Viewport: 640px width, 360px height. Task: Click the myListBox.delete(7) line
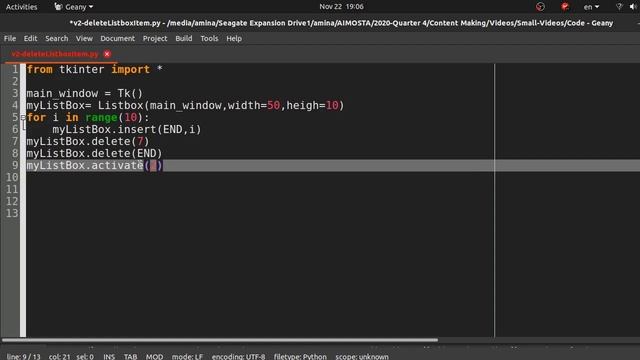click(88, 142)
